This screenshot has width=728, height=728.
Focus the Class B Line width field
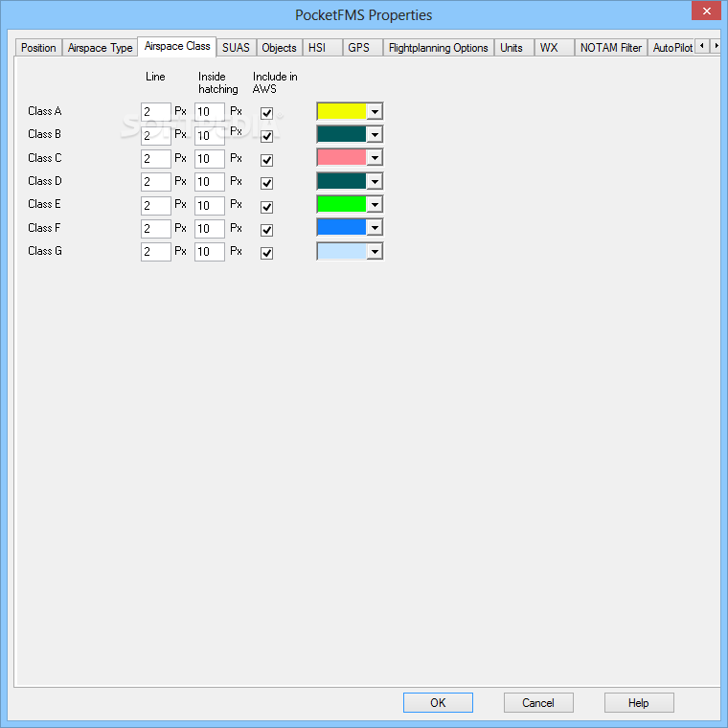(156, 136)
